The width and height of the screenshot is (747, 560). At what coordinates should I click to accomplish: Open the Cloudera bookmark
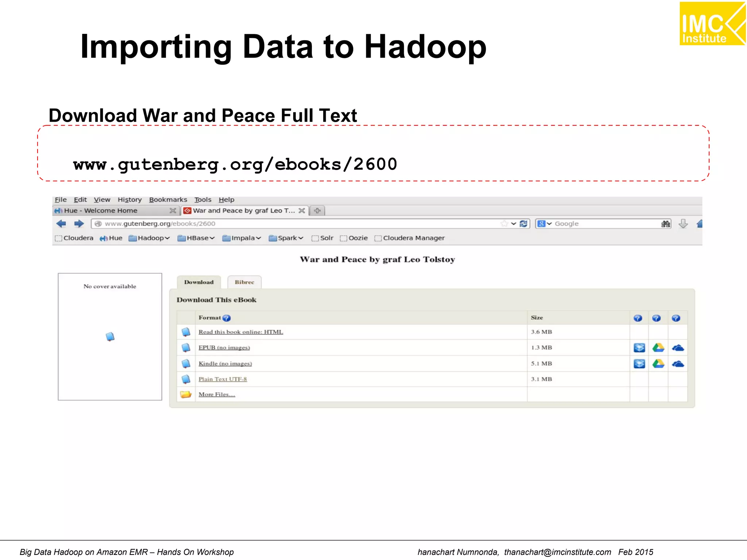[74, 238]
